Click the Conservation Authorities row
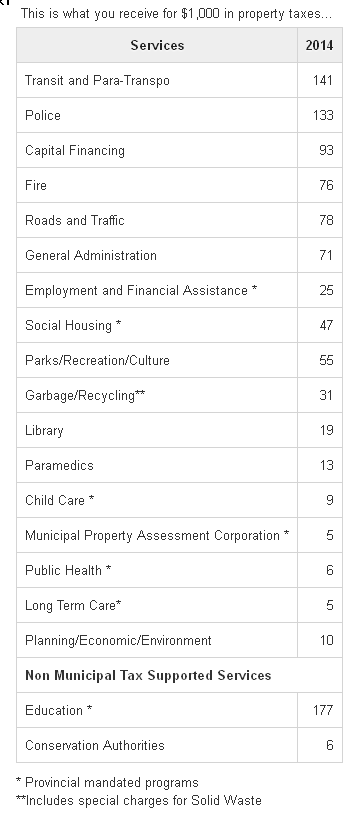 [179, 745]
